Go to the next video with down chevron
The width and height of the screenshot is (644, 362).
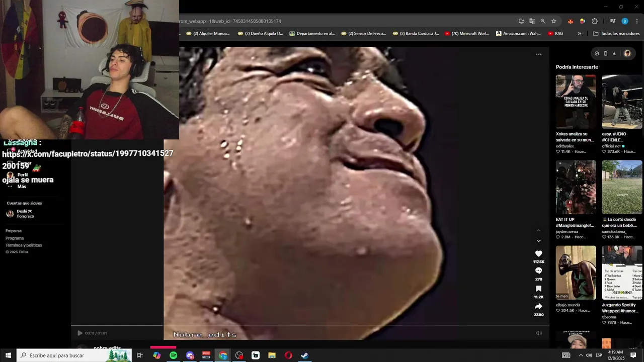click(538, 241)
